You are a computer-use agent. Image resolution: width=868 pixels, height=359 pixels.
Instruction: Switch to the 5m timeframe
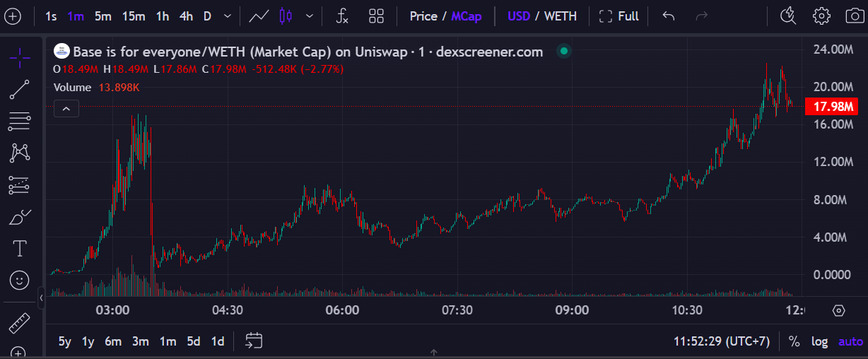pyautogui.click(x=103, y=16)
